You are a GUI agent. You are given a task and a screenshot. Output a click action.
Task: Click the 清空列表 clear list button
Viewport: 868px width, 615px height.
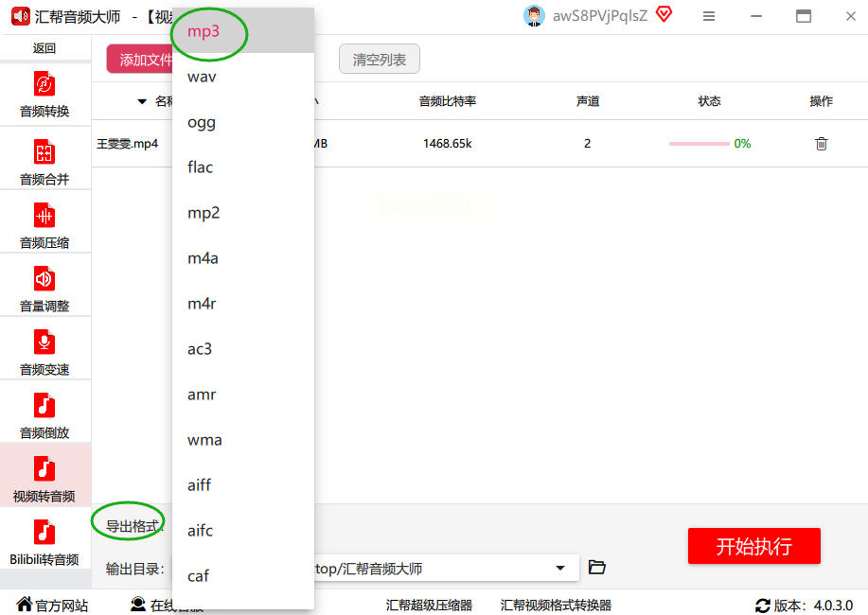[380, 60]
